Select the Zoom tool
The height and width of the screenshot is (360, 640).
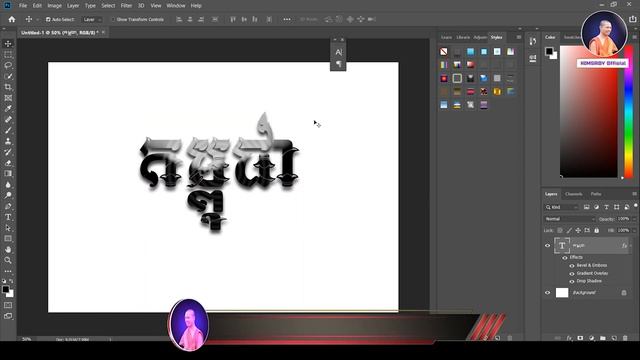pos(8,260)
